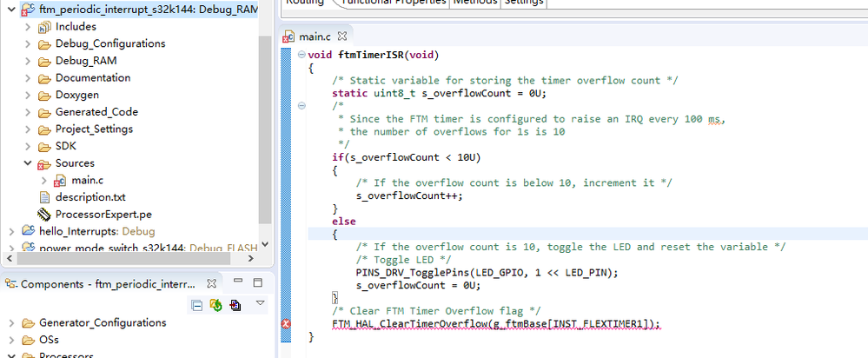Click the 'static uint8_t s_overflowCount = 0U;' line
Viewport: 868px width, 358px height.
[439, 94]
